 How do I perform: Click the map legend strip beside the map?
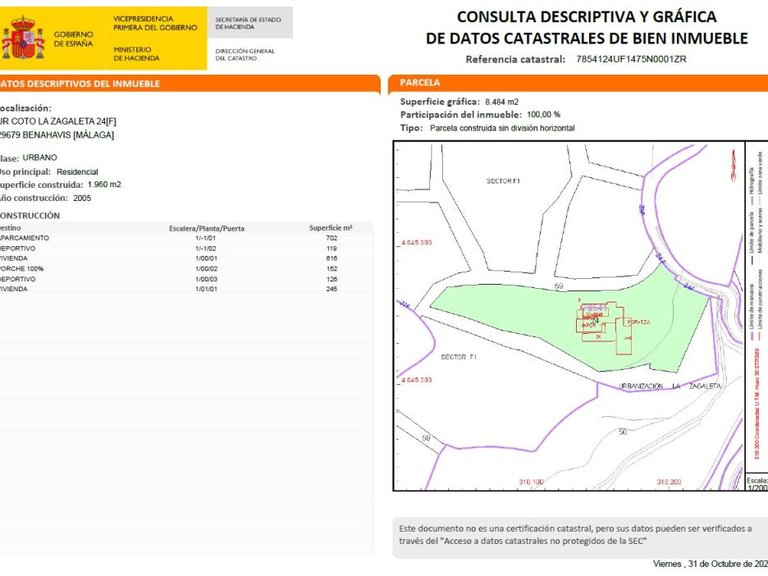(757, 306)
